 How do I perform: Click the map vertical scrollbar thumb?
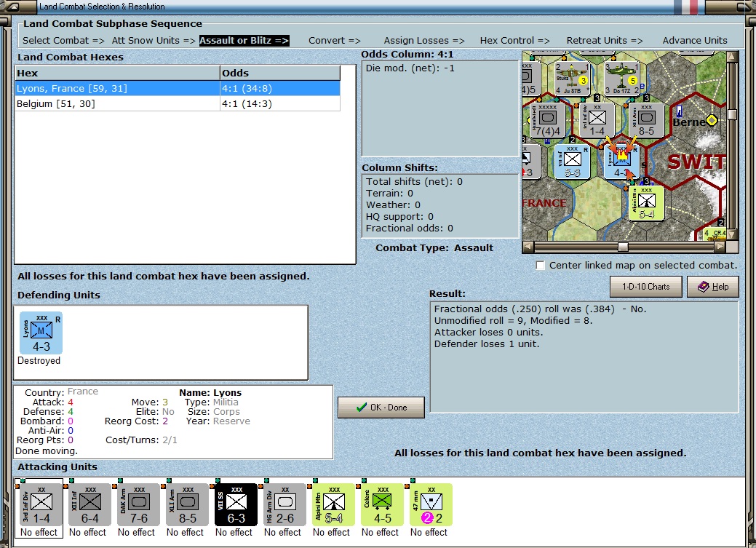[x=733, y=114]
